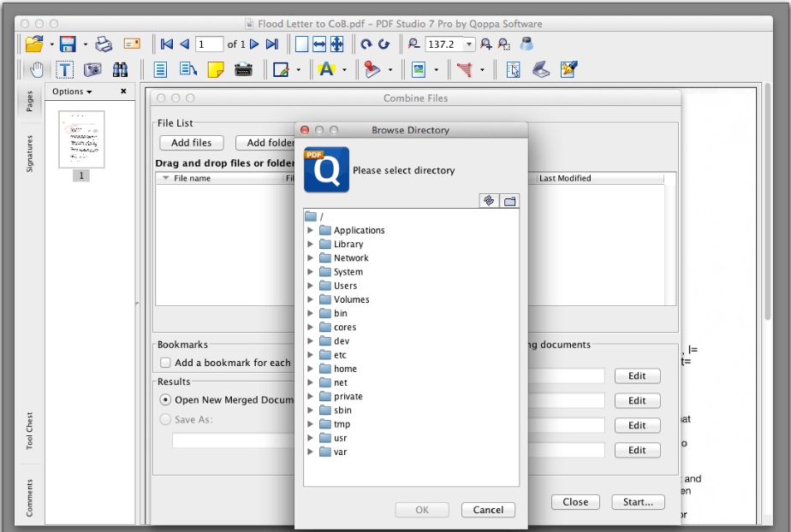
Task: Select the page 1 thumbnail
Action: [80, 139]
